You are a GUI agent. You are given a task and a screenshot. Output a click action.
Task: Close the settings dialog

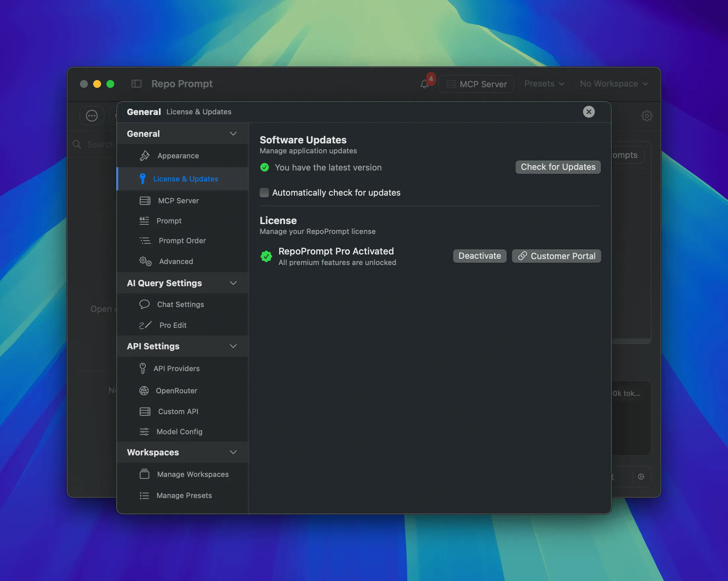point(589,111)
